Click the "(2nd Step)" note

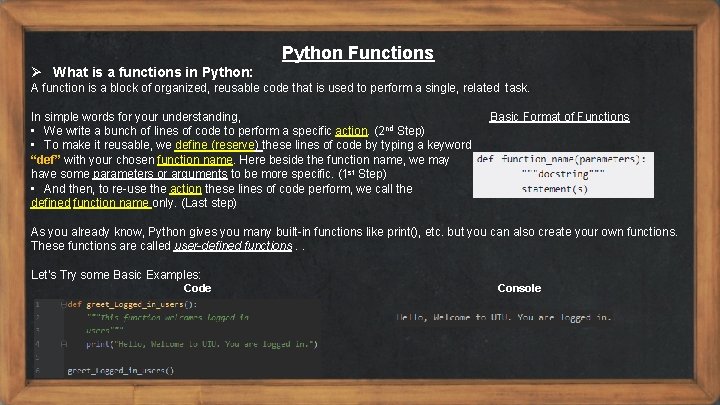(x=399, y=131)
